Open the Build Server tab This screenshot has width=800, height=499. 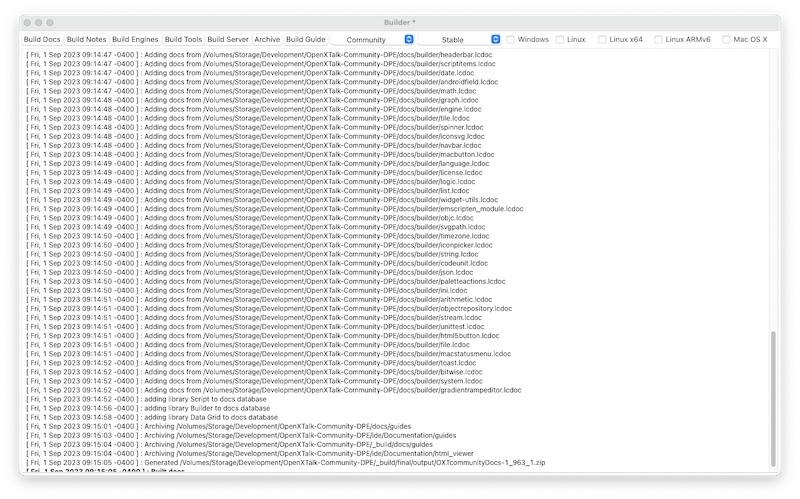click(228, 39)
